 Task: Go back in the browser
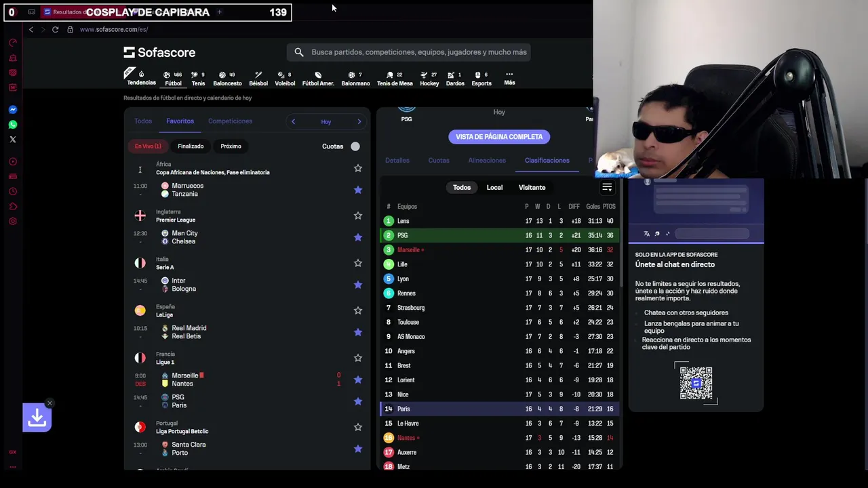coord(31,29)
